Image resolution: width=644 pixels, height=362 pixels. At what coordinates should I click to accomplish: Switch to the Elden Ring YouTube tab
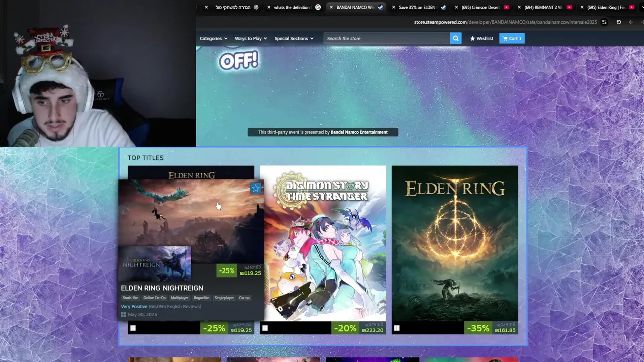[x=607, y=7]
